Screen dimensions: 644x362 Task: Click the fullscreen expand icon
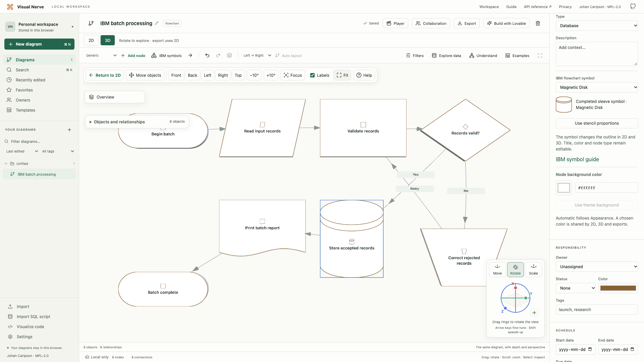point(540,56)
